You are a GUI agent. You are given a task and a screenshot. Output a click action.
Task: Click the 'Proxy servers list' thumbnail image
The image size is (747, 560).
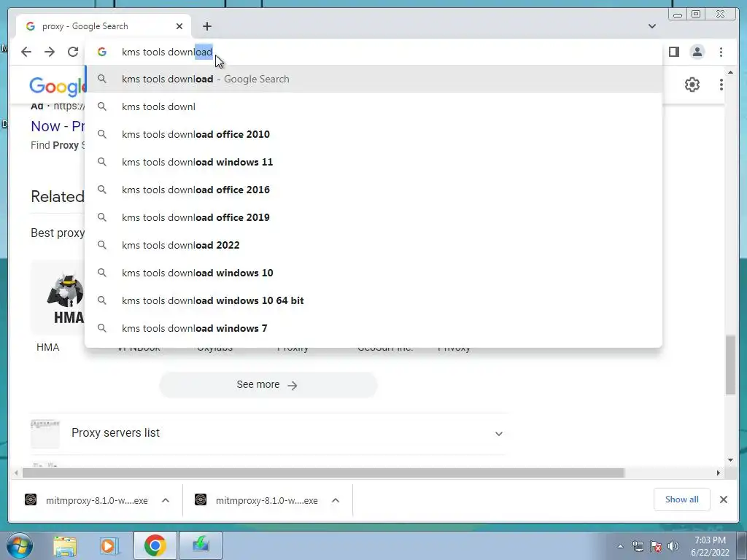pyautogui.click(x=44, y=434)
